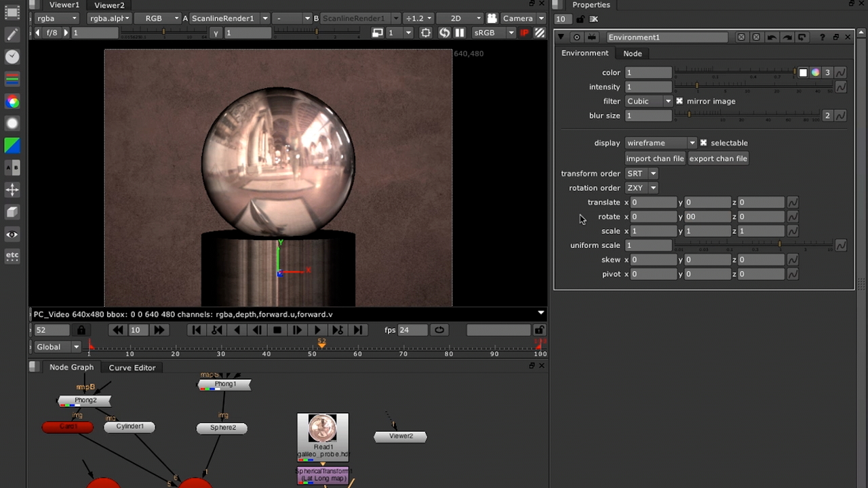Open the A input ScanlineRender1 dropdown
868x488 pixels.
[229, 18]
